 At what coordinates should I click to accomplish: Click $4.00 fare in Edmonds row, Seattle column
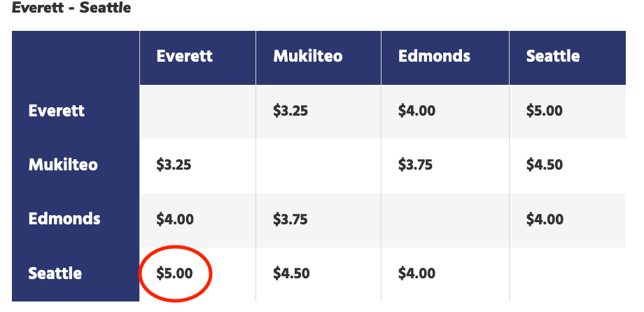coord(545,219)
